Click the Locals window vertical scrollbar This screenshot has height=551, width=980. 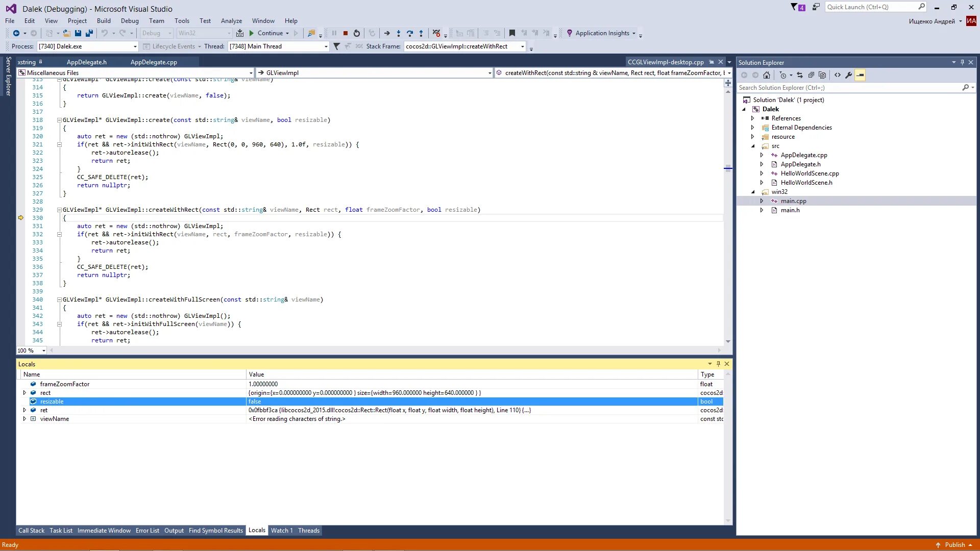728,448
